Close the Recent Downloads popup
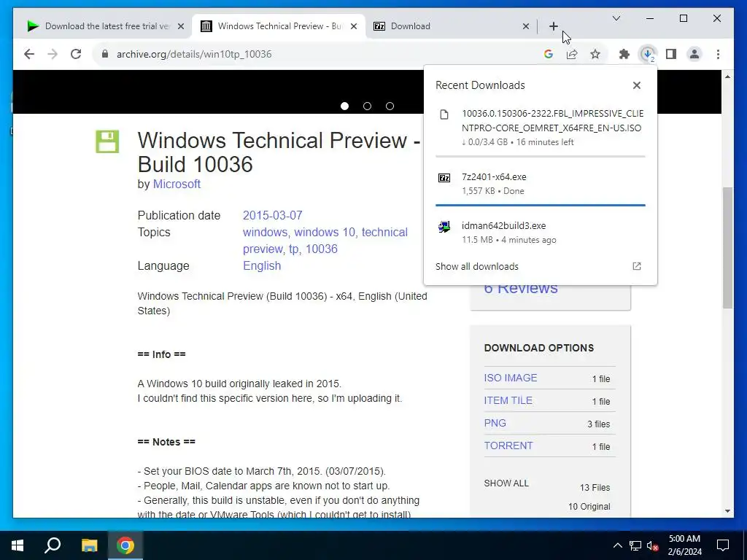The height and width of the screenshot is (560, 747). pyautogui.click(x=636, y=85)
